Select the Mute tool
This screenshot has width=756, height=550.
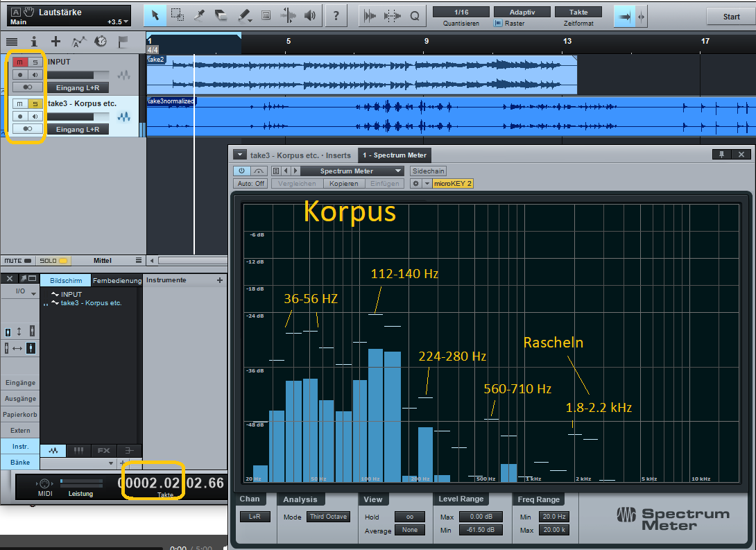click(x=266, y=15)
